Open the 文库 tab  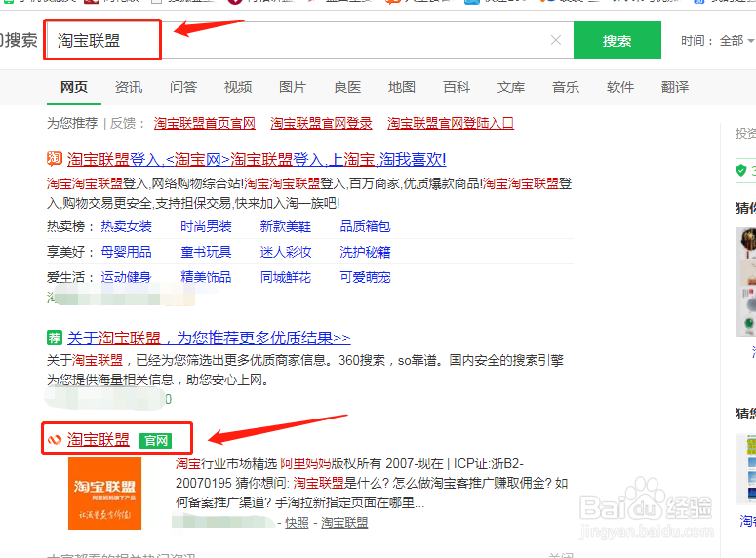511,87
